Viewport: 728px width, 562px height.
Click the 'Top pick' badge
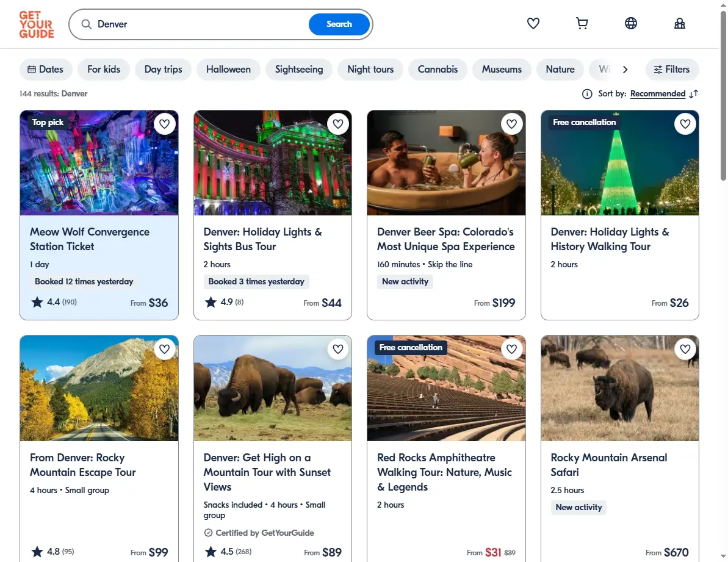(48, 123)
